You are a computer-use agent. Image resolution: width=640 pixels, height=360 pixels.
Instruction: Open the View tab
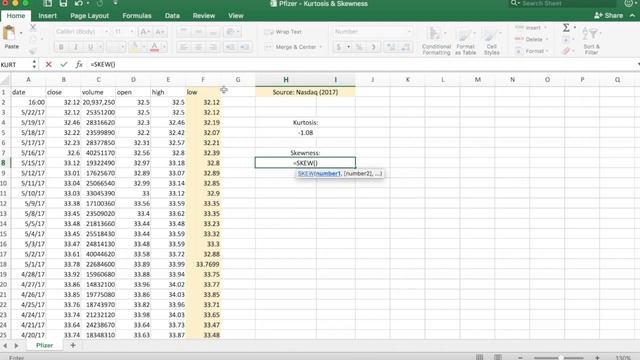[x=236, y=16]
